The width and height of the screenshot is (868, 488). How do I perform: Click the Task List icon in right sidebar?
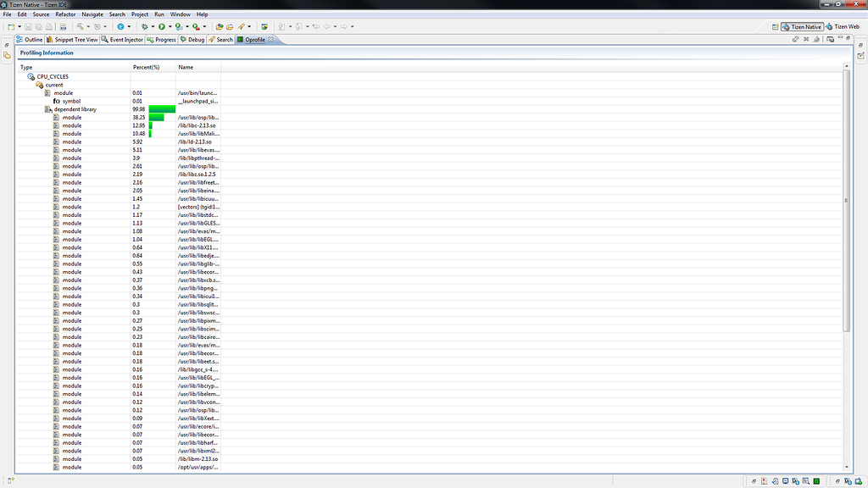[x=861, y=55]
